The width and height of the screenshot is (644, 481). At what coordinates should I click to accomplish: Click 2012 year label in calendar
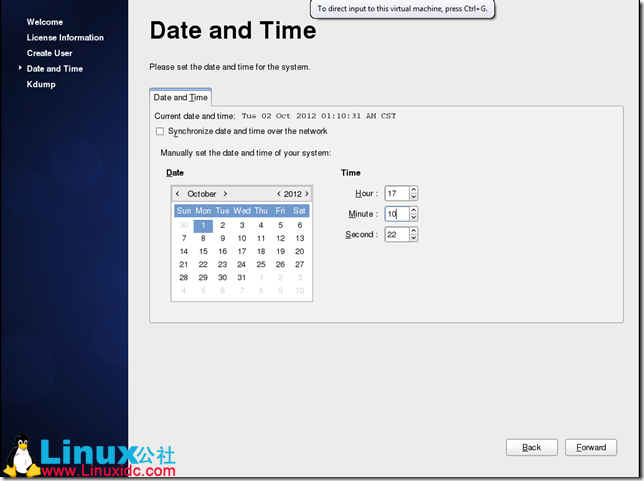292,194
